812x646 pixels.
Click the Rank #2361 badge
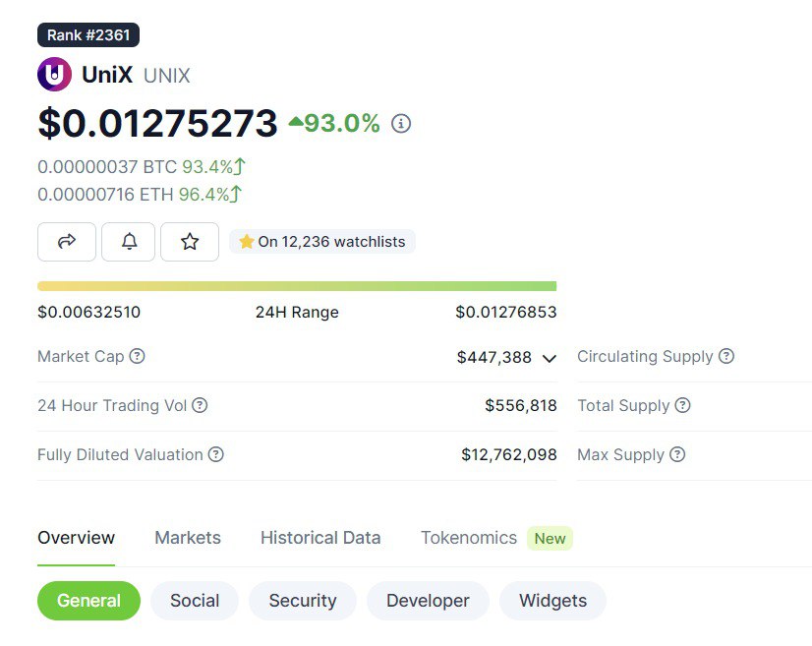(x=88, y=34)
